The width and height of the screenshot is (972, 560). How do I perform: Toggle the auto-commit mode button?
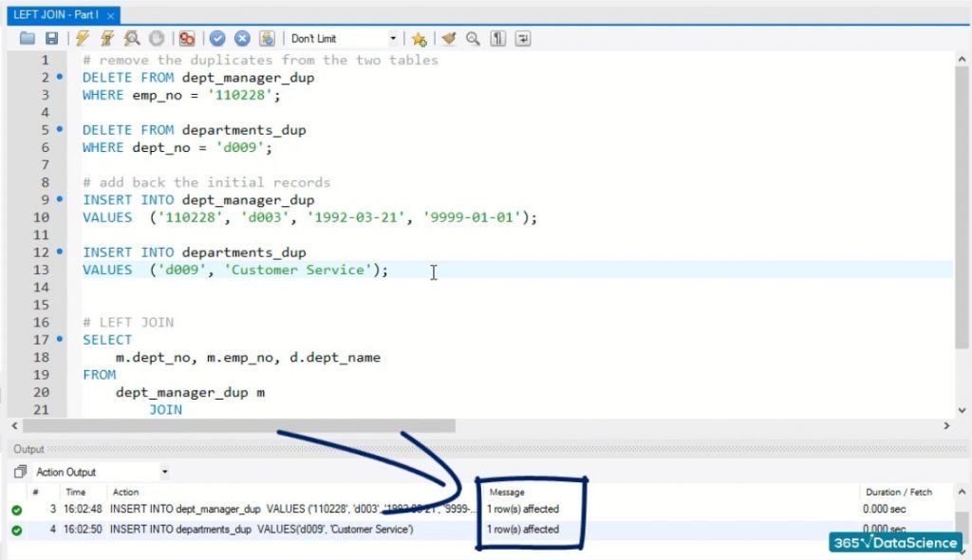point(267,39)
